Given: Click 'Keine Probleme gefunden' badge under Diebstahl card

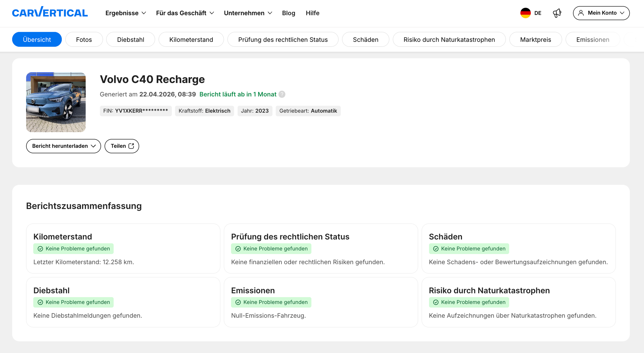Looking at the screenshot, I should (73, 302).
